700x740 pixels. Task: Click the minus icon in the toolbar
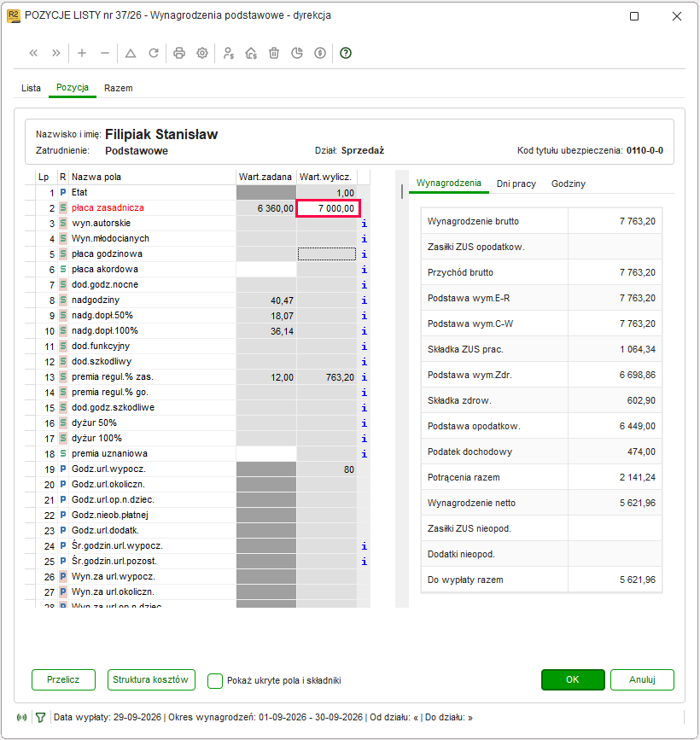pos(105,53)
